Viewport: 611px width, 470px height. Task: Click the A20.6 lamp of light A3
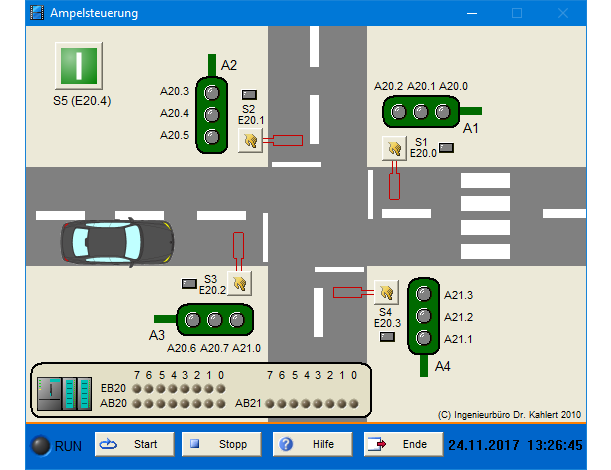[192, 320]
